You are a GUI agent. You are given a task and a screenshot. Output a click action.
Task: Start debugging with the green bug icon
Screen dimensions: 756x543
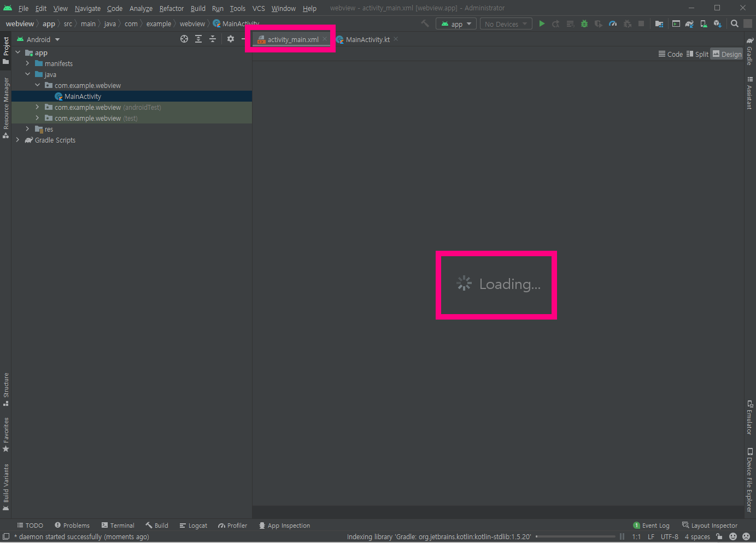click(584, 23)
